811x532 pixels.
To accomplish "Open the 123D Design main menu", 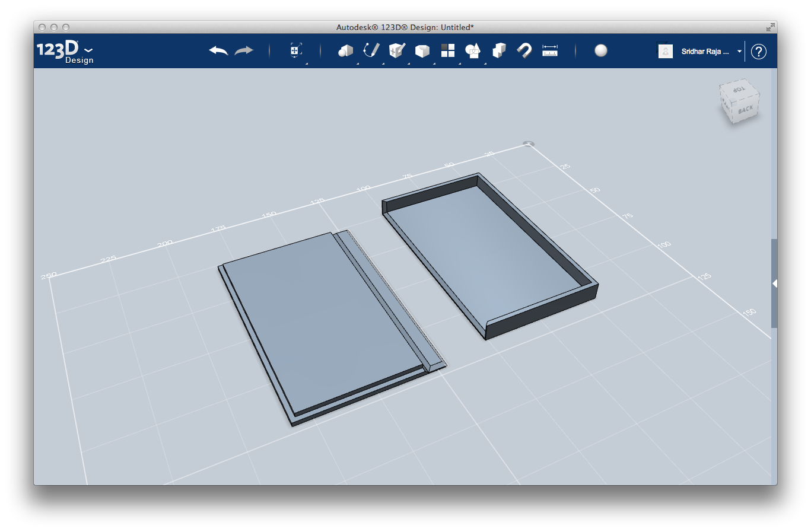I will [x=88, y=50].
